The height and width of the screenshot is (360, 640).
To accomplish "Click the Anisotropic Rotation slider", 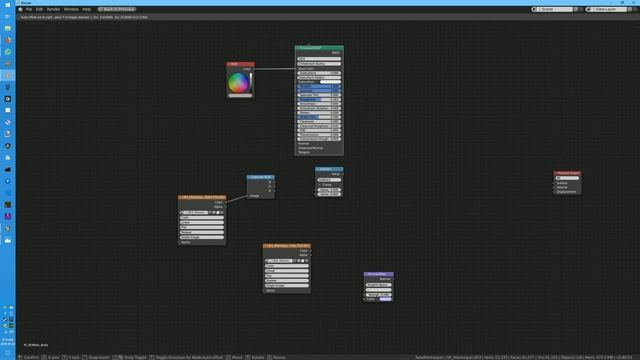I will pos(319,109).
